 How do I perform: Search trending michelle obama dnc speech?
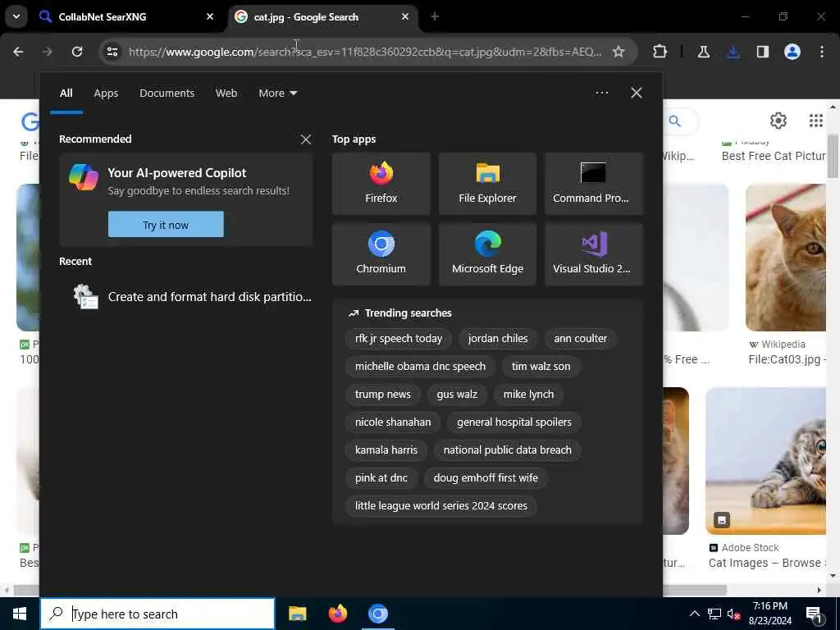[420, 367]
